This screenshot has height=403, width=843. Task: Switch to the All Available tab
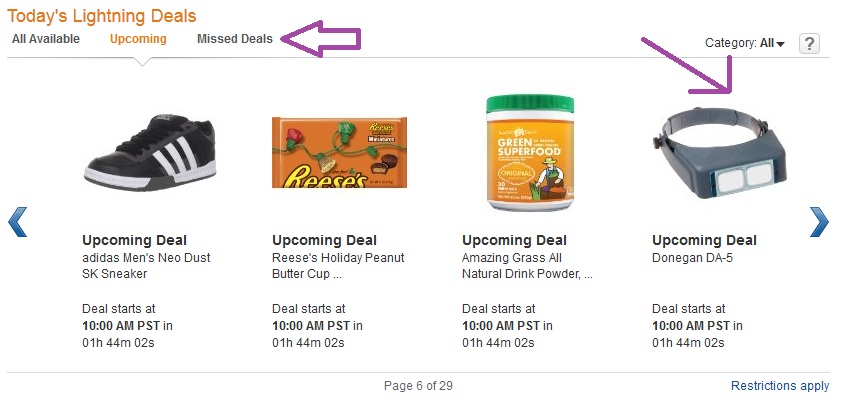pos(46,39)
